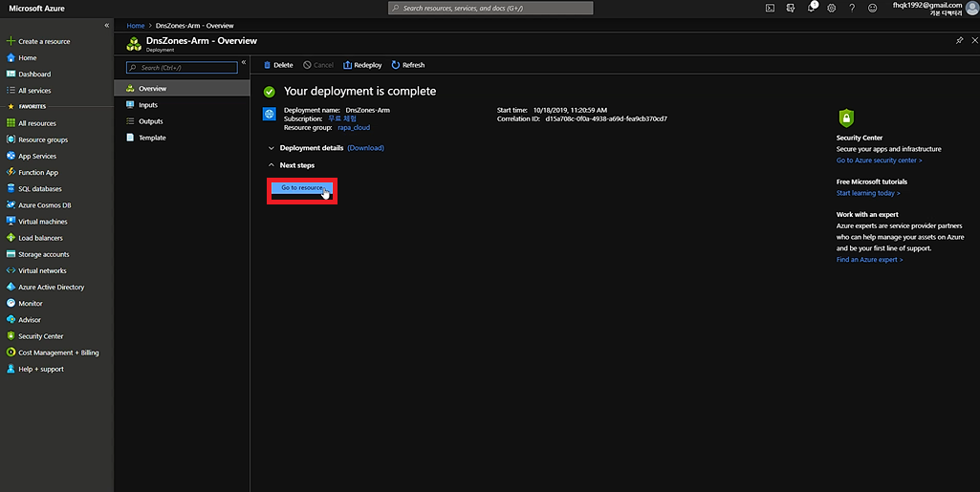Select the Outputs menu item
The height and width of the screenshot is (492, 980).
182,121
